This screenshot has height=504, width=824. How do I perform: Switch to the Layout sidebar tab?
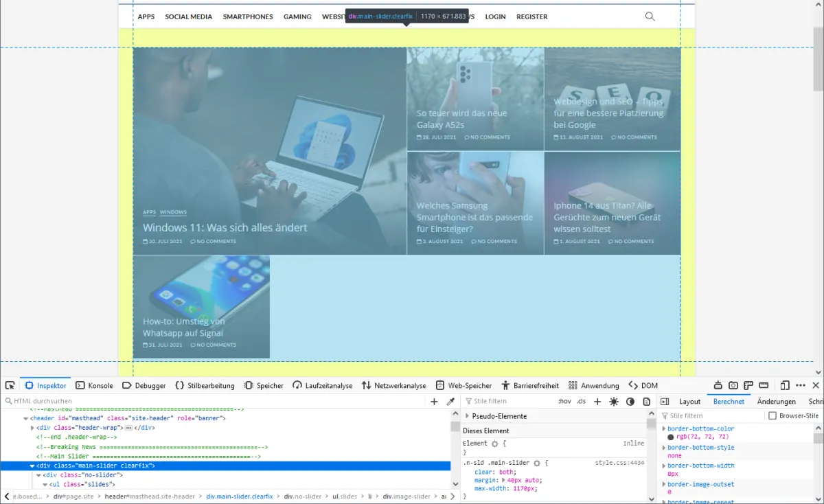tap(689, 402)
